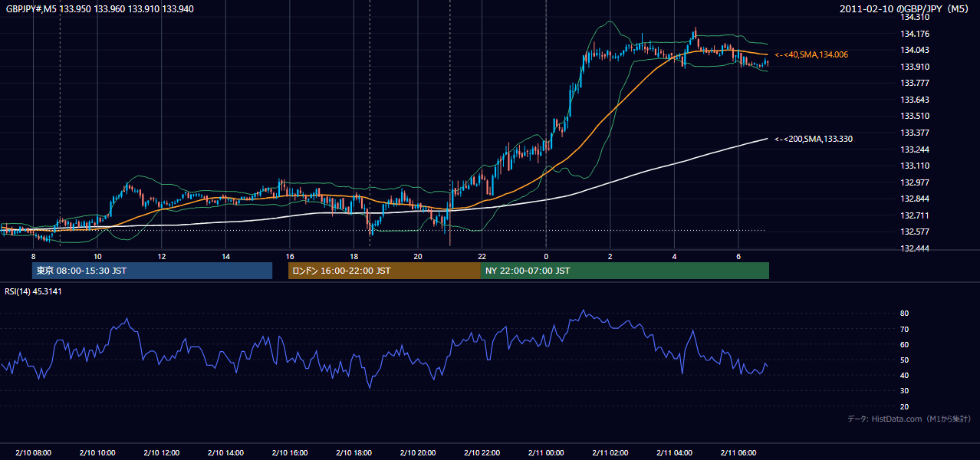Click the 2/11 00:00 date axis label
The width and height of the screenshot is (980, 460).
click(x=546, y=453)
